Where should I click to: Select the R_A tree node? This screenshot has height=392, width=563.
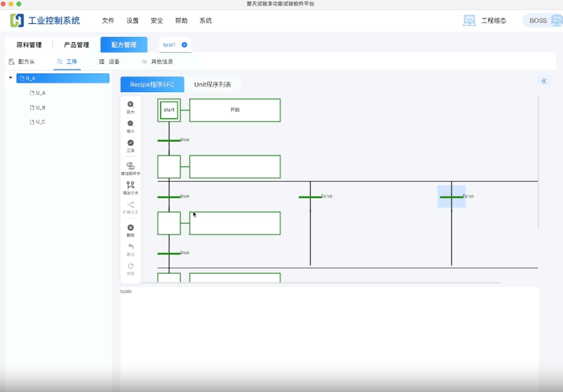click(x=63, y=78)
